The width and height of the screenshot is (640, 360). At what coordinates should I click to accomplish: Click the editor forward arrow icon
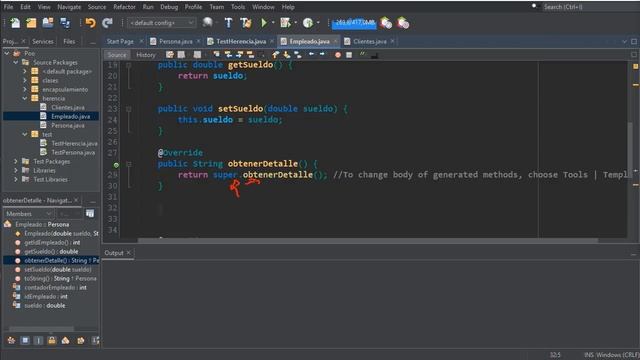322,54
